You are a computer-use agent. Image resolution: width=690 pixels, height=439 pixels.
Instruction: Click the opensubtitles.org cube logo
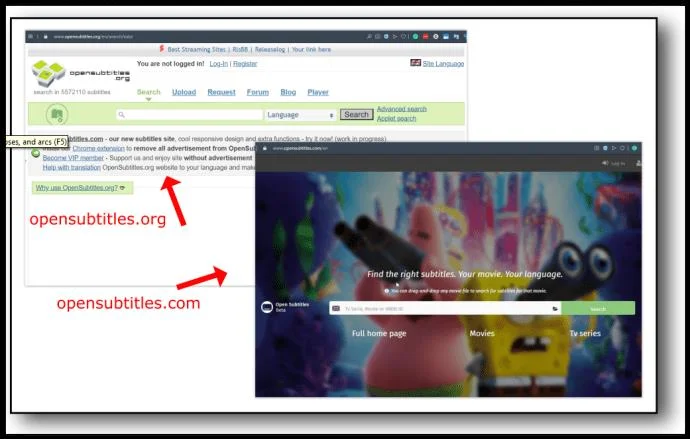tap(48, 73)
